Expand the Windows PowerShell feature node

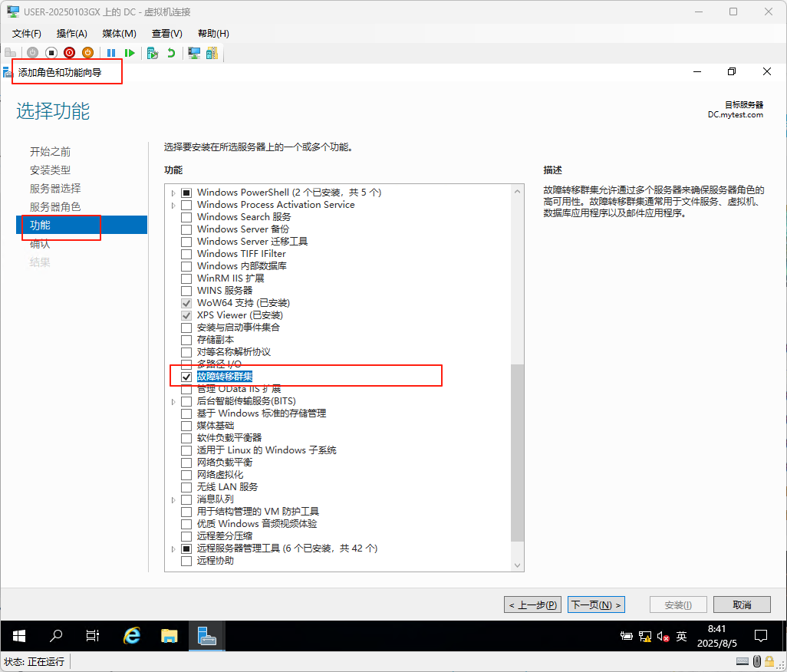[x=173, y=193]
